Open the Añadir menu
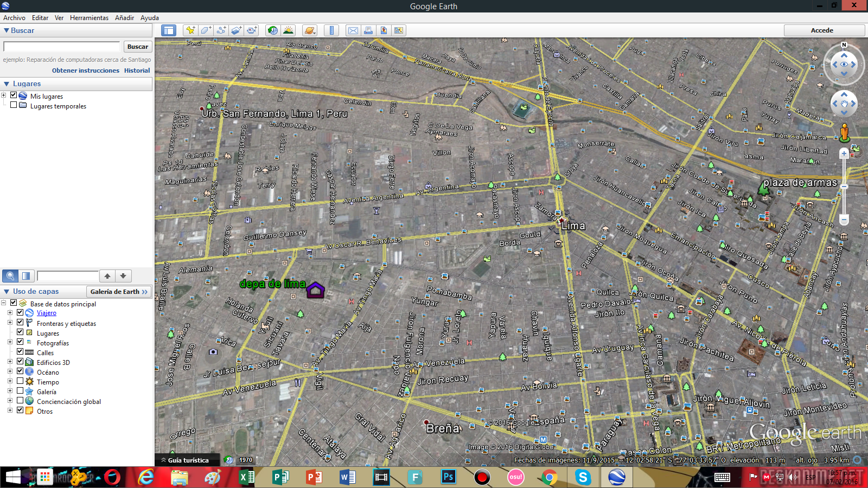This screenshot has height=488, width=868. click(124, 18)
